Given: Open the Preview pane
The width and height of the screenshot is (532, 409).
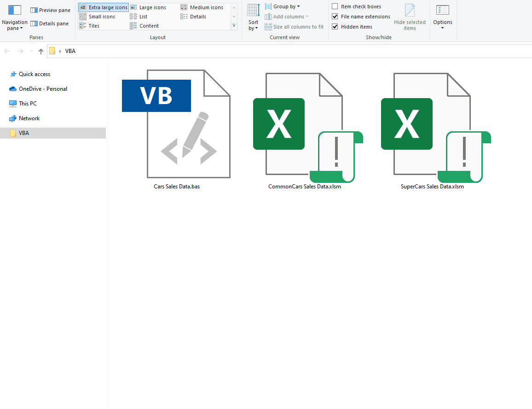Looking at the screenshot, I should 50,10.
